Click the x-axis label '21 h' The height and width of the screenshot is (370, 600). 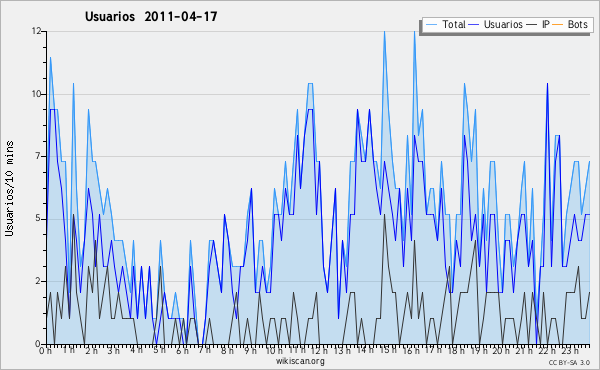point(524,350)
